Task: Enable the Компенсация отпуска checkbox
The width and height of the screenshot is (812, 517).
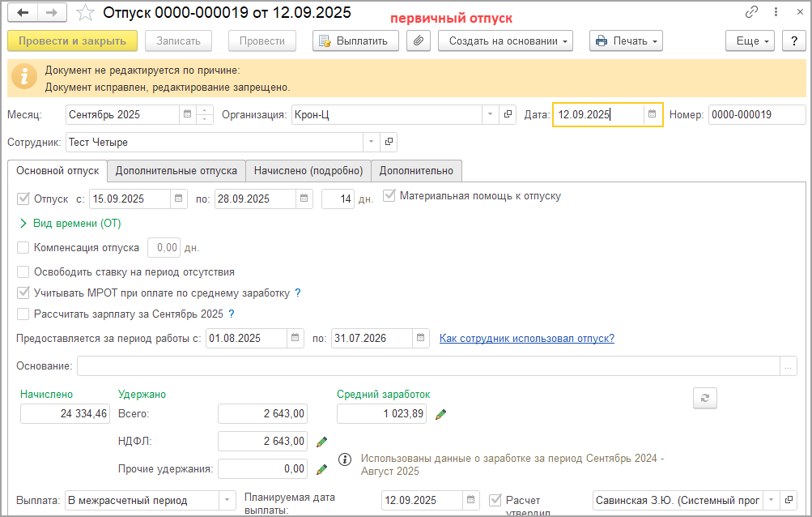Action: (23, 247)
